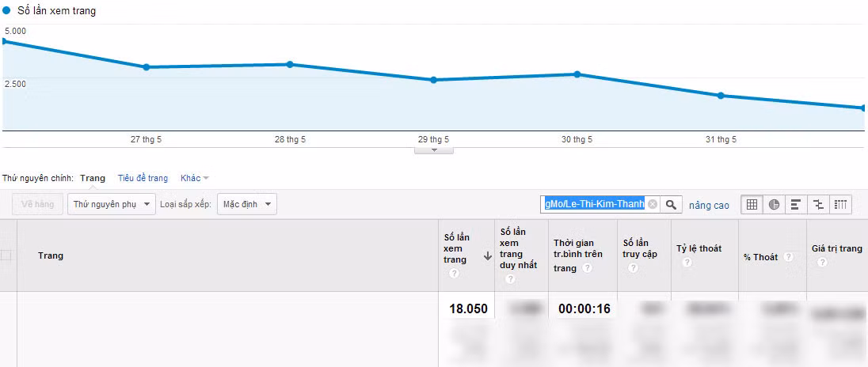Switch to the performance bar view icon

coord(796,205)
